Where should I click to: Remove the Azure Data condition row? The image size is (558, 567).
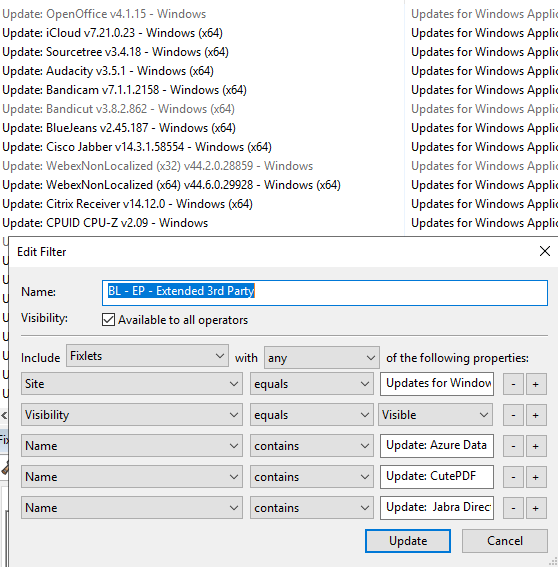[x=513, y=446]
